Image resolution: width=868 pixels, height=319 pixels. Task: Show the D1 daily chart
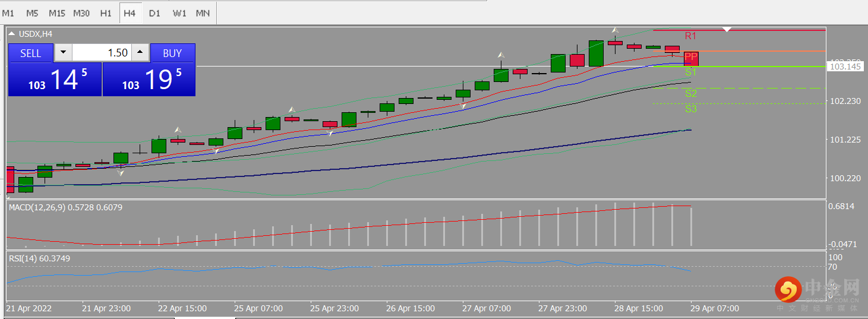[x=154, y=12]
